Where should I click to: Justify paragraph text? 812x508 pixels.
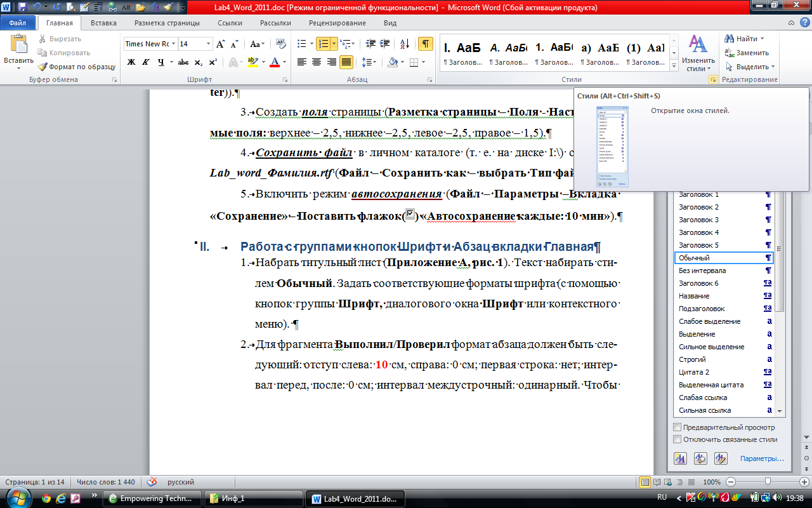[x=346, y=62]
